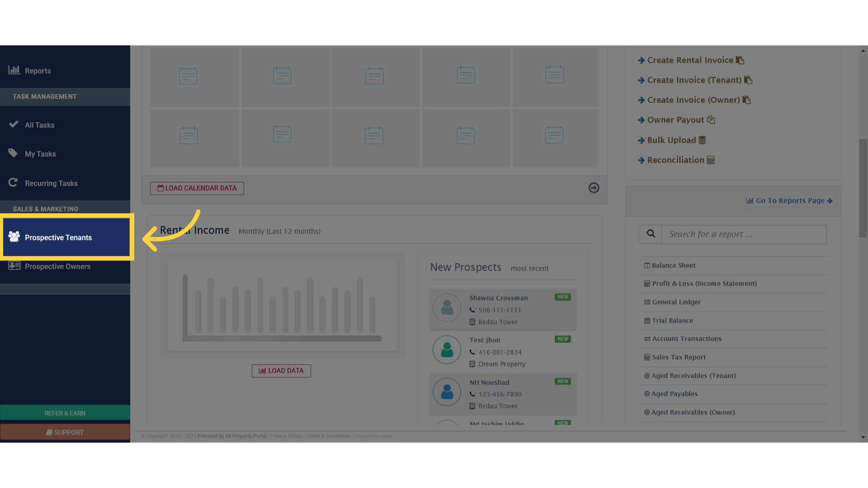The image size is (868, 488).
Task: Click the Recurring Tasks refresh icon
Action: coord(13,183)
